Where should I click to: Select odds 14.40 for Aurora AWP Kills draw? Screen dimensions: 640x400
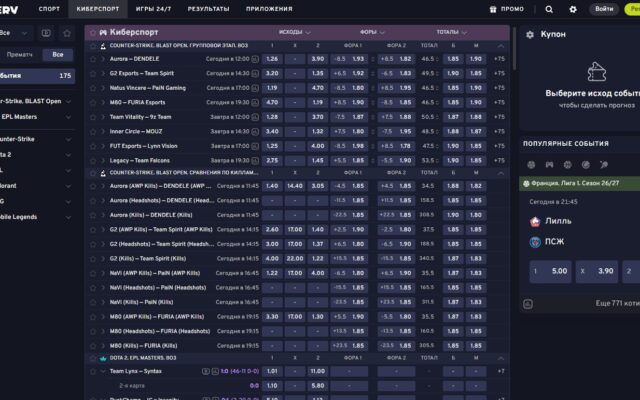pyautogui.click(x=295, y=186)
